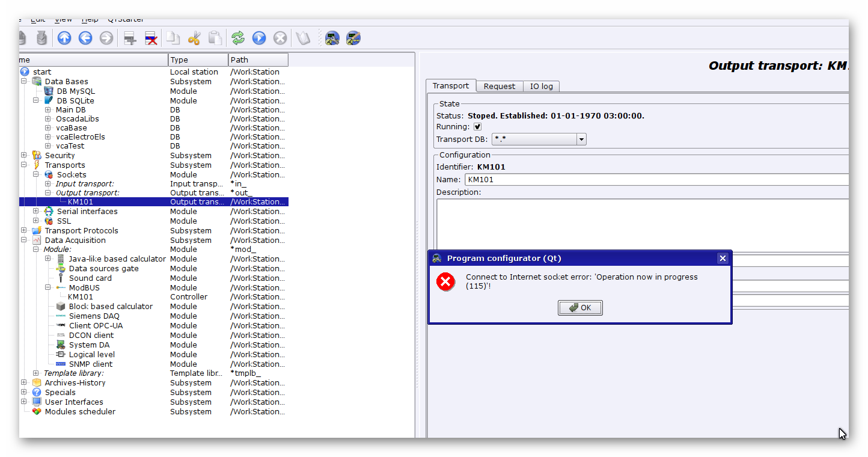Screen dimensions: 868x457
Task: Click the go up one level toolbar arrow
Action: click(x=64, y=38)
